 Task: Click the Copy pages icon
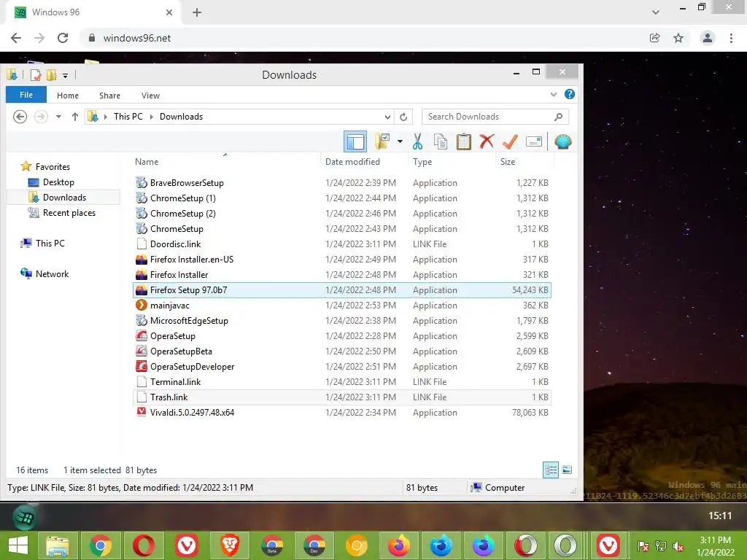pyautogui.click(x=440, y=141)
